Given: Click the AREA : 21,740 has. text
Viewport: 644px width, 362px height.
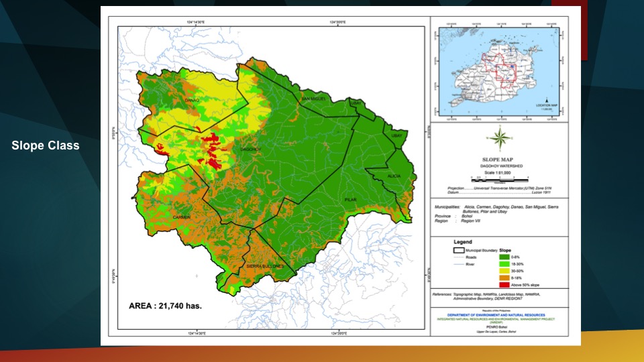Looking at the screenshot, I should [x=165, y=306].
